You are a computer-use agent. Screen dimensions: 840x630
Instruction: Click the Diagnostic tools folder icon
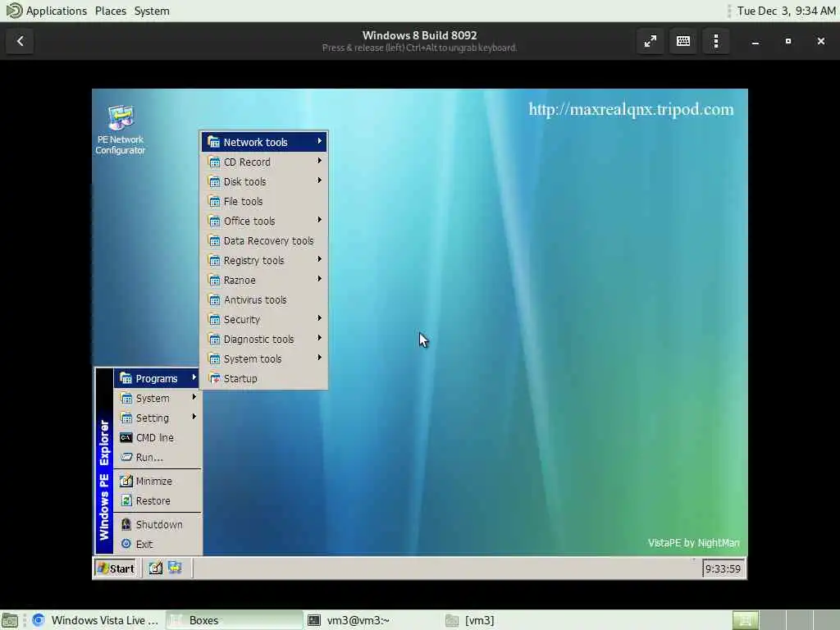[x=214, y=339]
